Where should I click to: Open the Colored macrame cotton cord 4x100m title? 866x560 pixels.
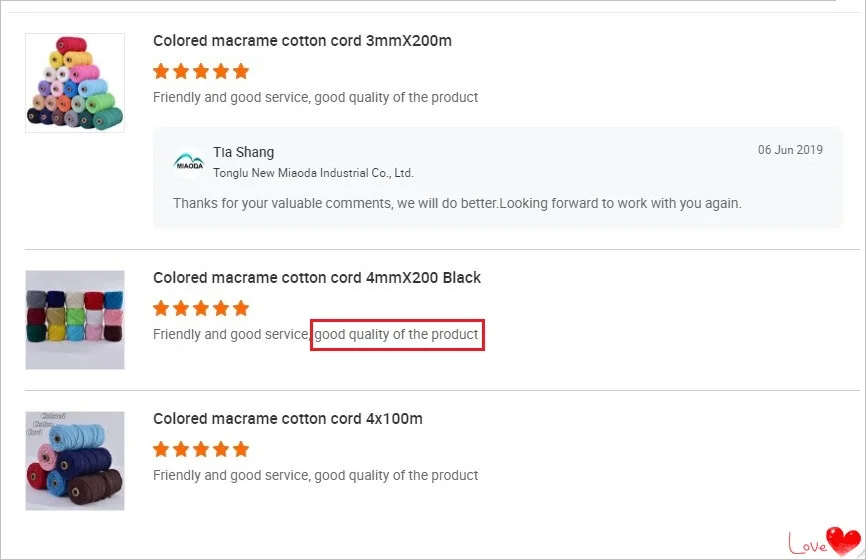(x=288, y=419)
